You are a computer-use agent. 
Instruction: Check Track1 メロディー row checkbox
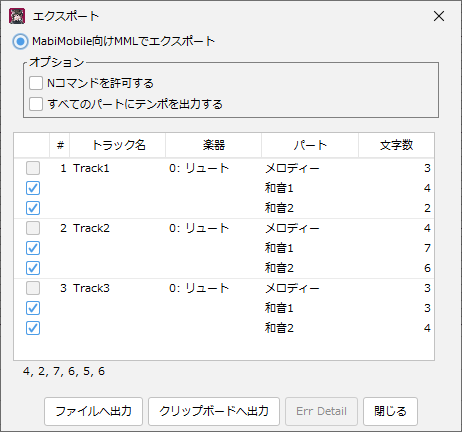point(33,168)
